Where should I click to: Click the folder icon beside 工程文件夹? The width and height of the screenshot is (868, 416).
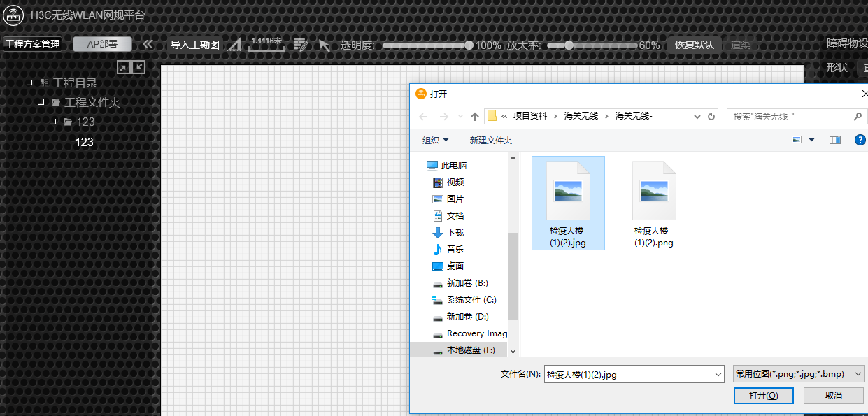(56, 102)
